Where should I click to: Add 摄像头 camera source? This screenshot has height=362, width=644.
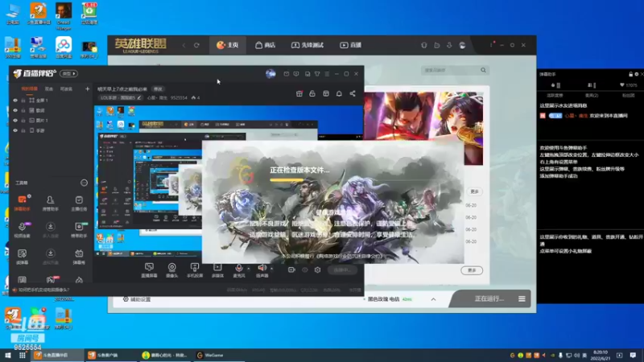pyautogui.click(x=171, y=270)
